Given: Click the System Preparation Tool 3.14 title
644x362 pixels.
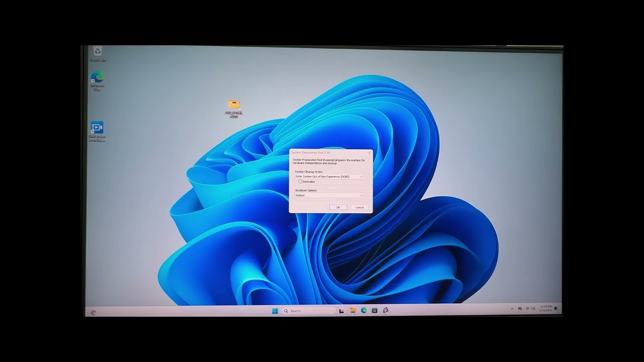Looking at the screenshot, I should [x=310, y=152].
